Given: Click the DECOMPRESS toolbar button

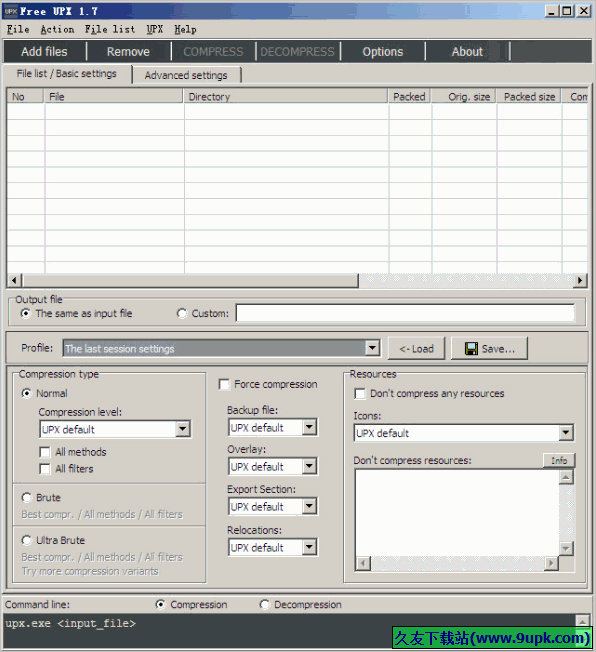Looking at the screenshot, I should pos(297,52).
